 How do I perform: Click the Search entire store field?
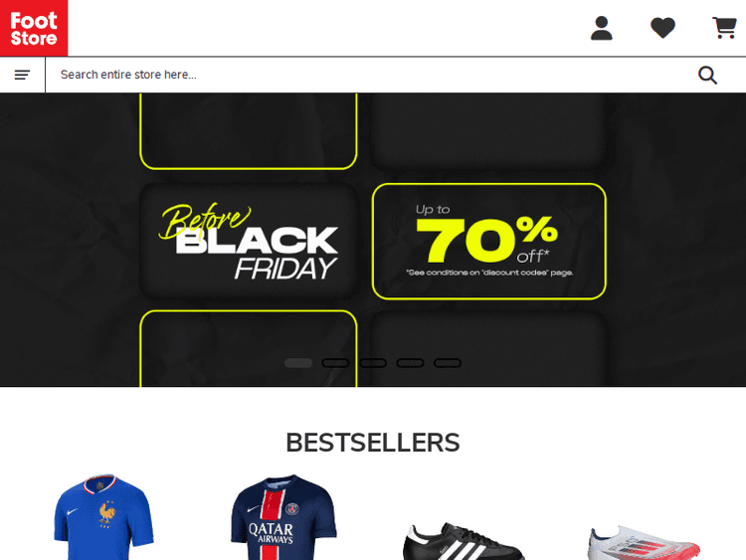371,75
